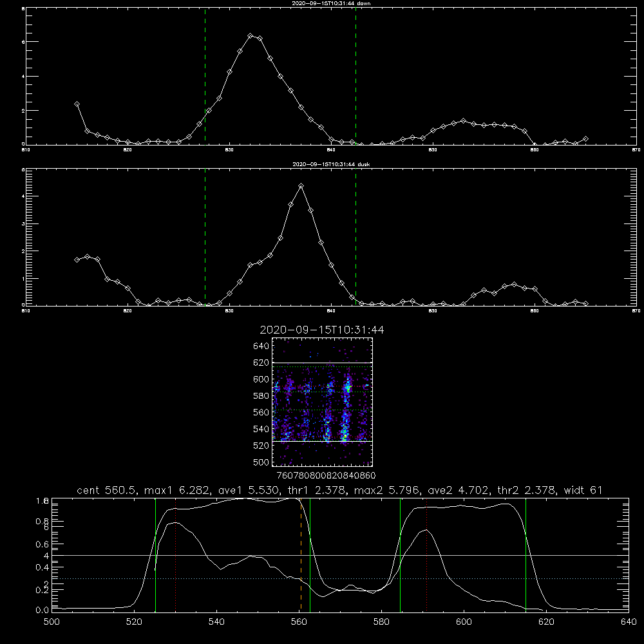Click the peak diamond marker of the dusk curve
The width and height of the screenshot is (644, 644).
click(x=301, y=186)
